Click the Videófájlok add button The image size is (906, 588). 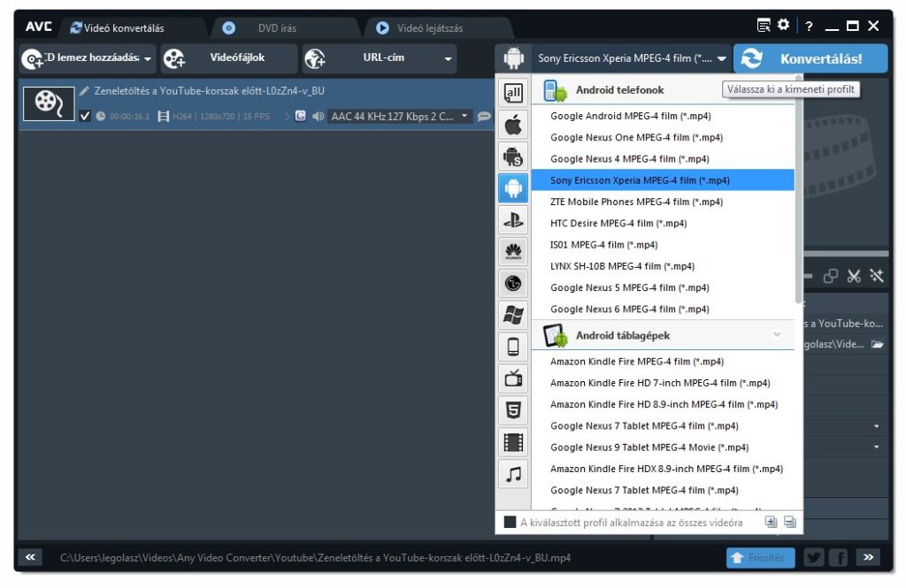pos(229,58)
